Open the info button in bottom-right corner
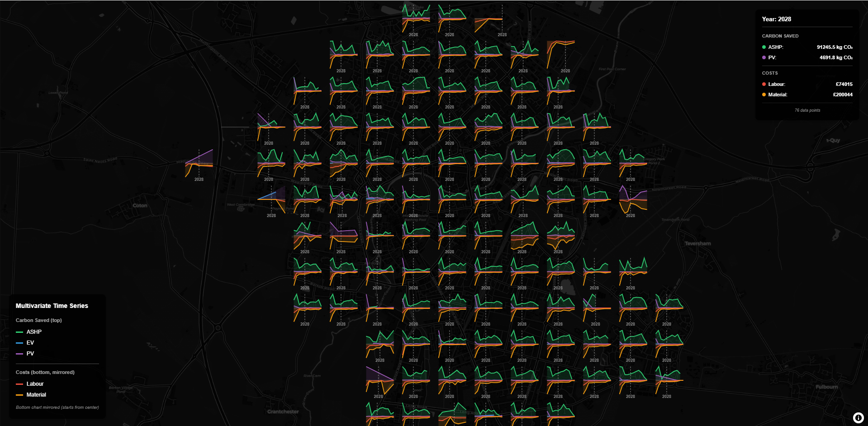 (858, 418)
